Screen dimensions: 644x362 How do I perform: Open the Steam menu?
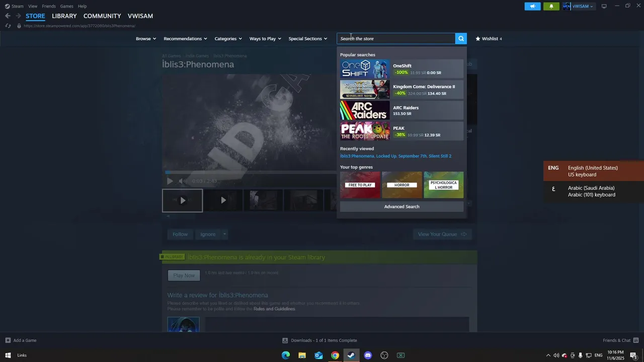(x=18, y=6)
